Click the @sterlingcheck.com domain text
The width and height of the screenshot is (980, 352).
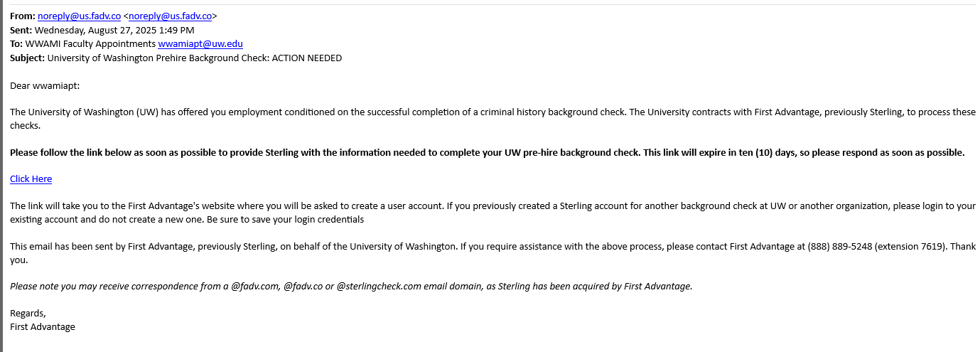(x=379, y=286)
